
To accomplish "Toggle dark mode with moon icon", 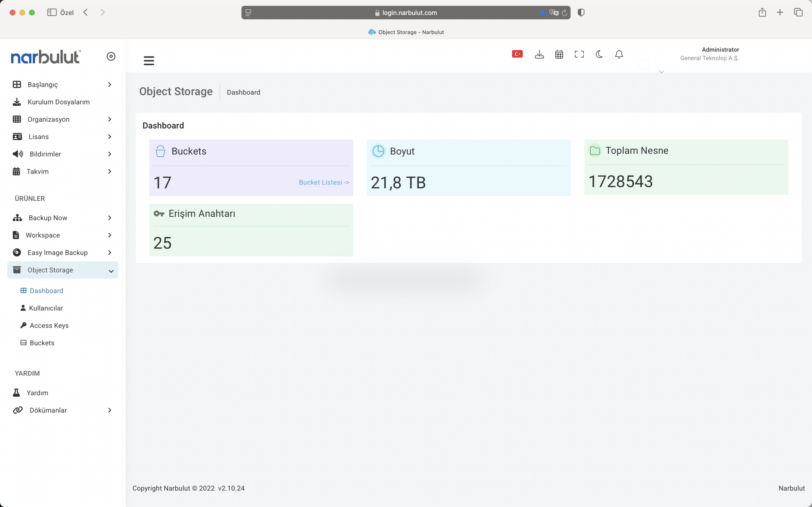I will pyautogui.click(x=599, y=54).
